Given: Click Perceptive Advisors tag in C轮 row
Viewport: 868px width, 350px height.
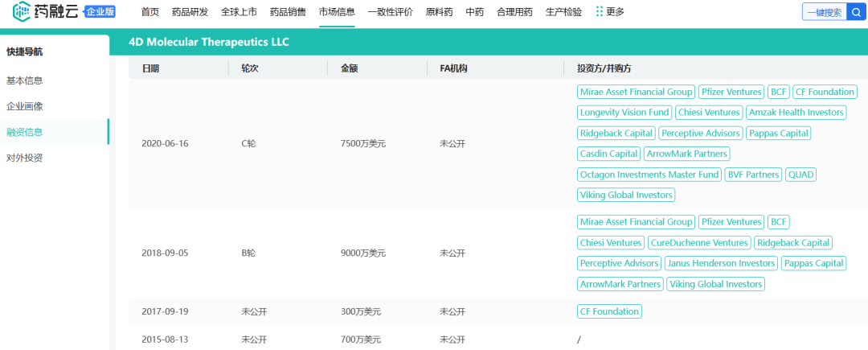Looking at the screenshot, I should 700,134.
